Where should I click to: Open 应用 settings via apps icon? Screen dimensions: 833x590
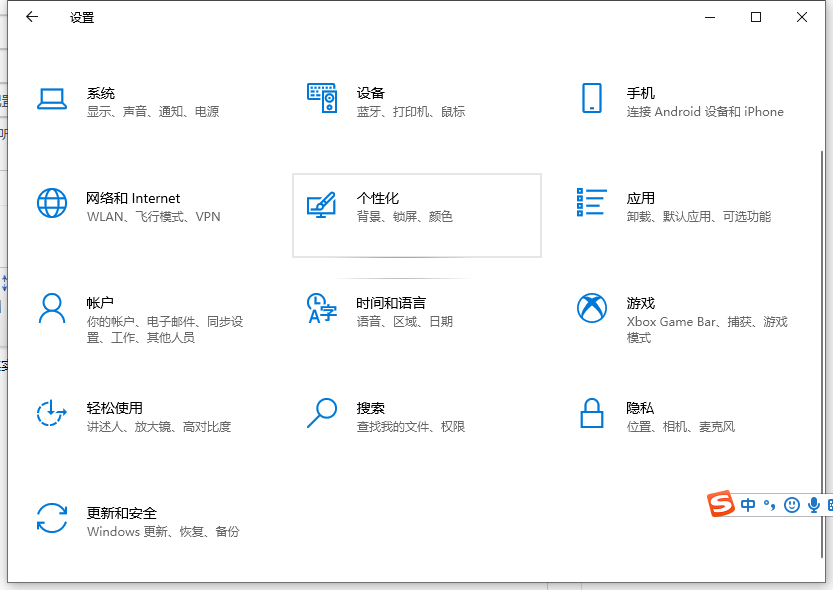(x=592, y=203)
